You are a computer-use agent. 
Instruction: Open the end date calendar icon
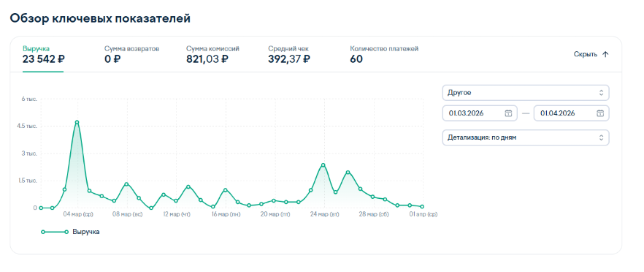599,113
